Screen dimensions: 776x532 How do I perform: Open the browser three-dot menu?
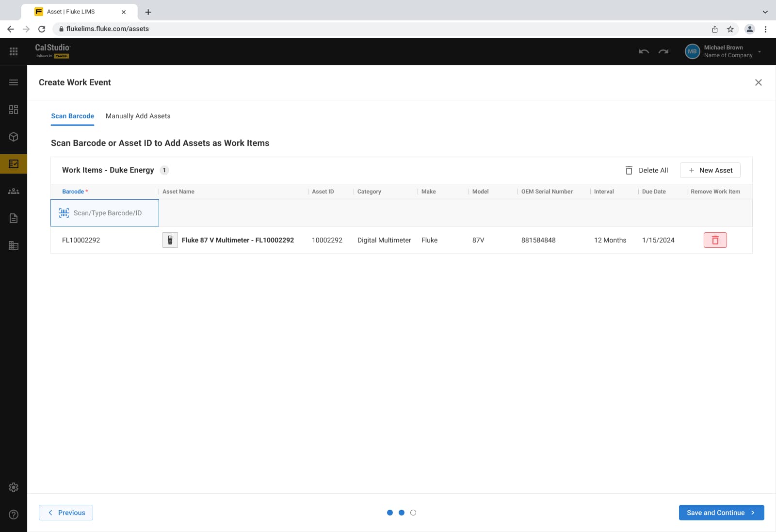tap(765, 29)
